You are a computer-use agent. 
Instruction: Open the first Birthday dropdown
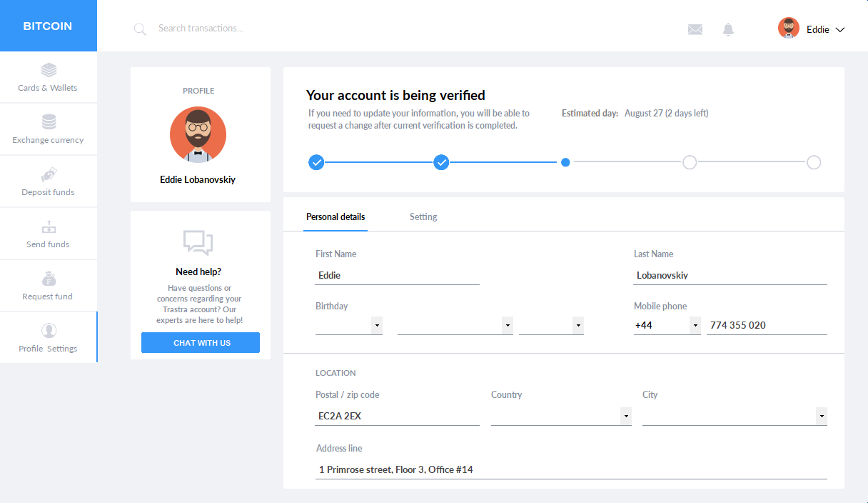[x=349, y=326]
